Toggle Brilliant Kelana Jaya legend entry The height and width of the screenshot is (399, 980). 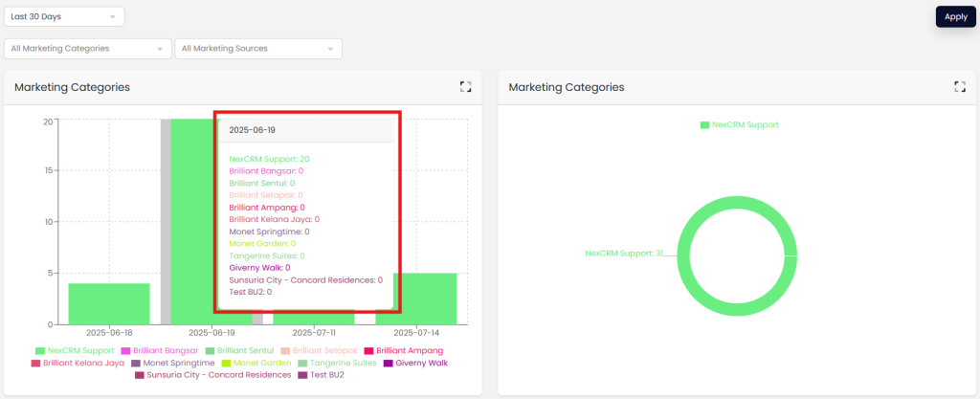(x=78, y=364)
